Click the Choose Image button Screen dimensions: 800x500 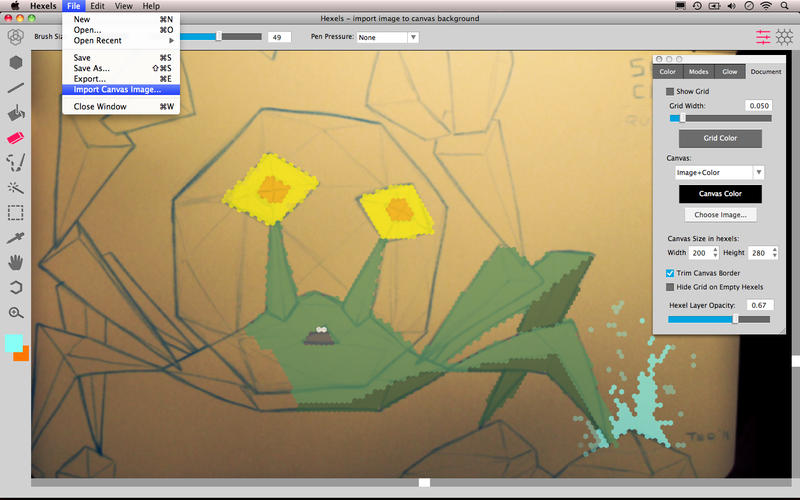pyautogui.click(x=720, y=214)
